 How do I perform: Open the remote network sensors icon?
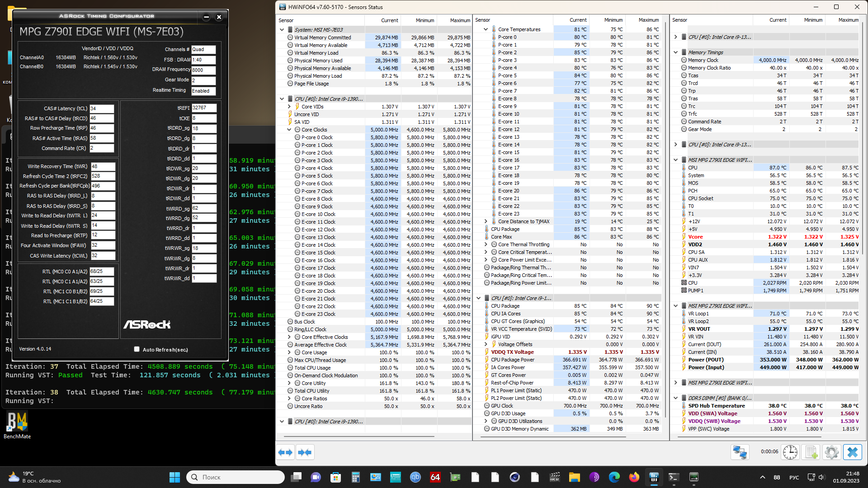pyautogui.click(x=740, y=452)
